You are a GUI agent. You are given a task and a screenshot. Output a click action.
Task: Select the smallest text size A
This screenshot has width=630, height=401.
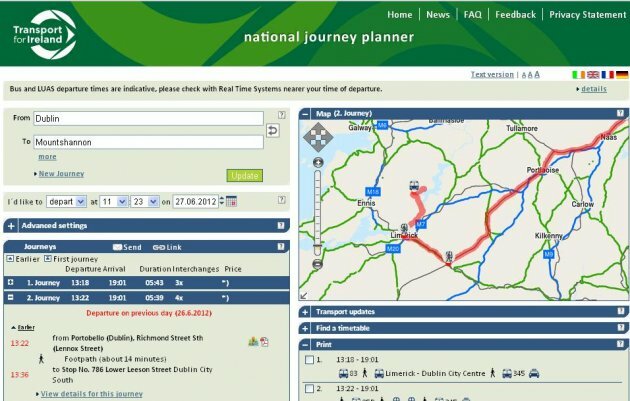pyautogui.click(x=524, y=75)
